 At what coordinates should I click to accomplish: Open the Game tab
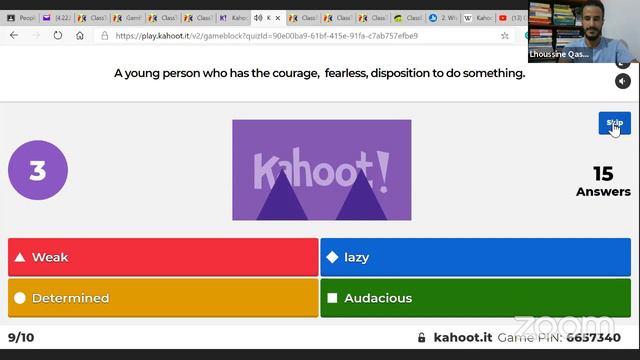coord(128,18)
